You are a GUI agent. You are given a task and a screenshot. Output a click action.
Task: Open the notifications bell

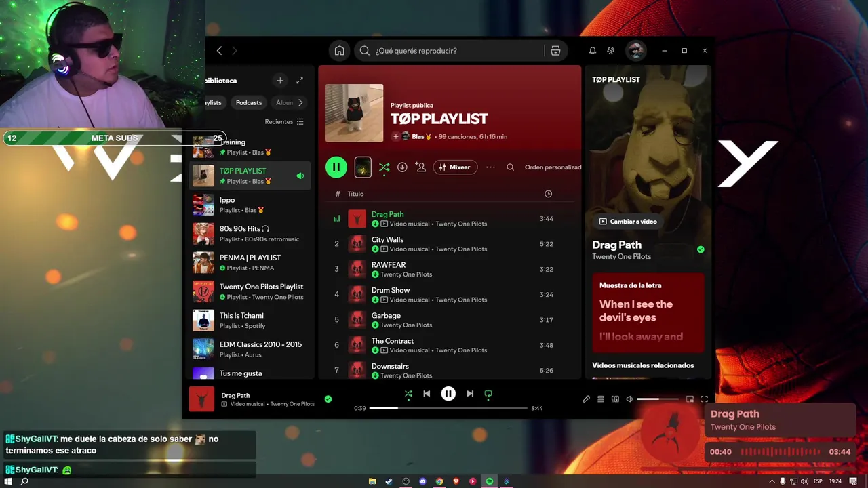coord(593,51)
